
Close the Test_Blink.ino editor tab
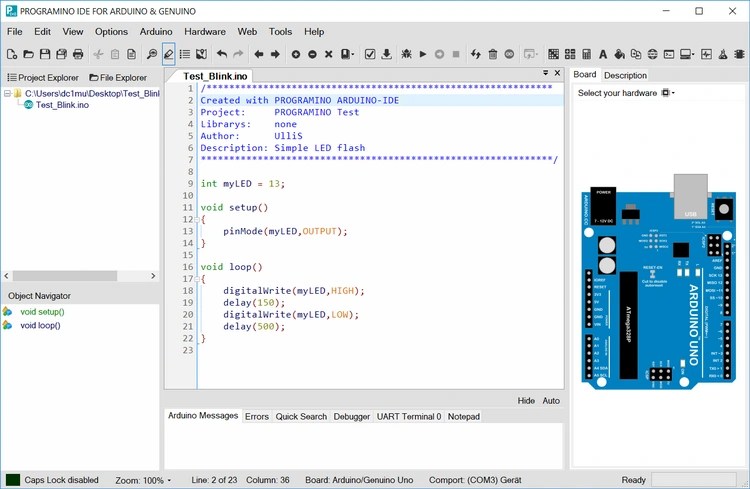click(x=557, y=73)
